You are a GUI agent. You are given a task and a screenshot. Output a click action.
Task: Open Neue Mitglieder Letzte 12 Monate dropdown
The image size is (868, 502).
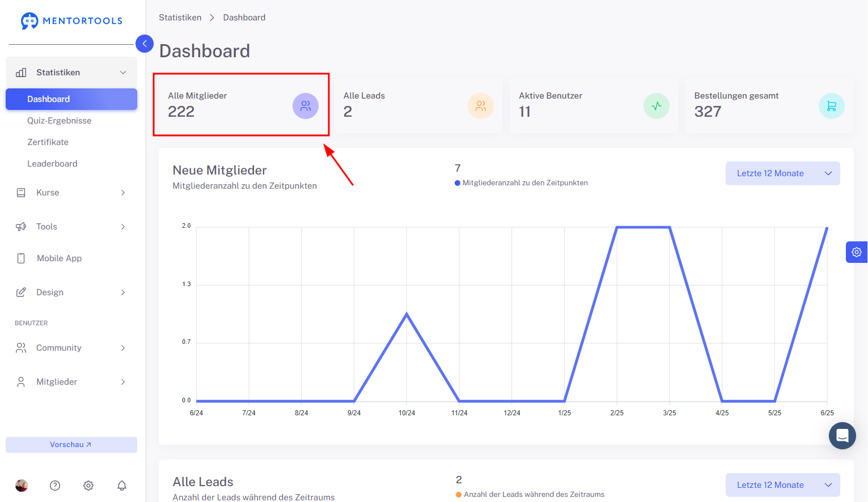click(783, 173)
